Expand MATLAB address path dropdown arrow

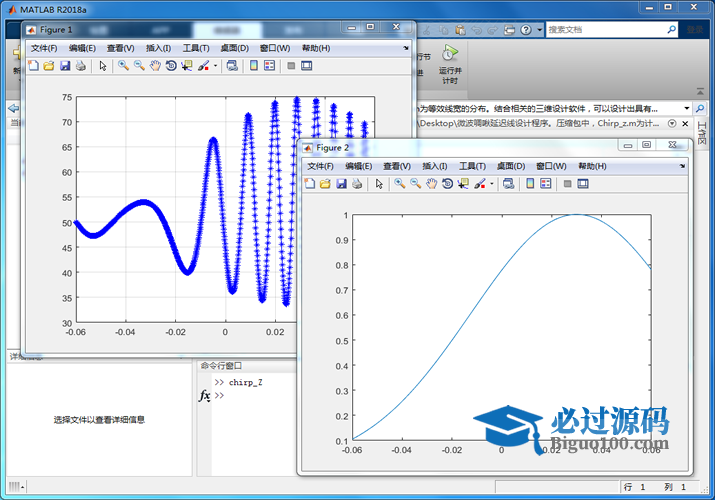[x=686, y=108]
